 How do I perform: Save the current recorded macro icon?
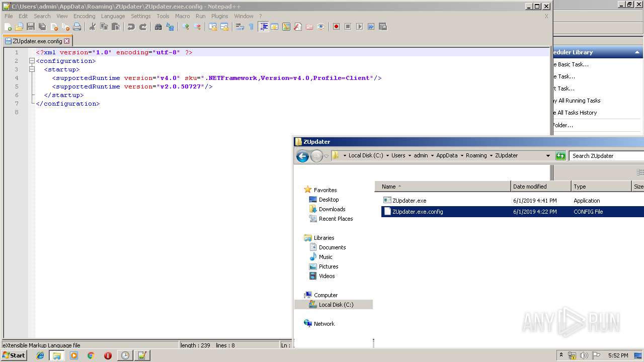(382, 27)
